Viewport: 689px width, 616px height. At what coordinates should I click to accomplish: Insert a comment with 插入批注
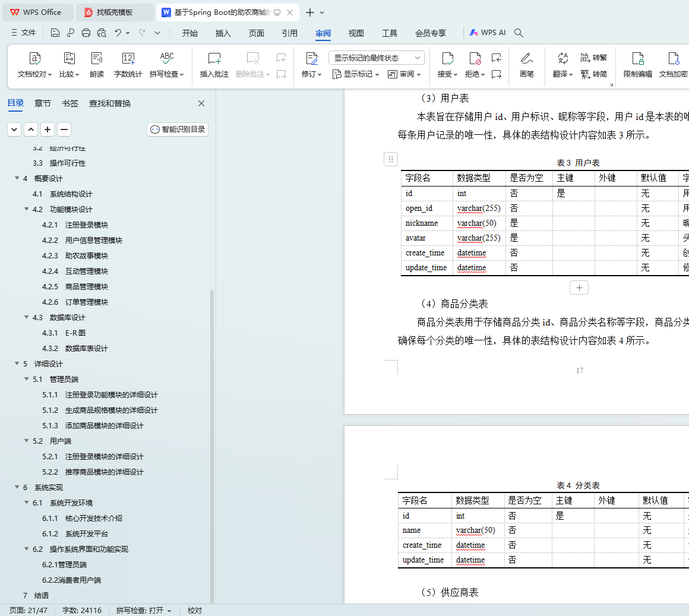(x=214, y=65)
